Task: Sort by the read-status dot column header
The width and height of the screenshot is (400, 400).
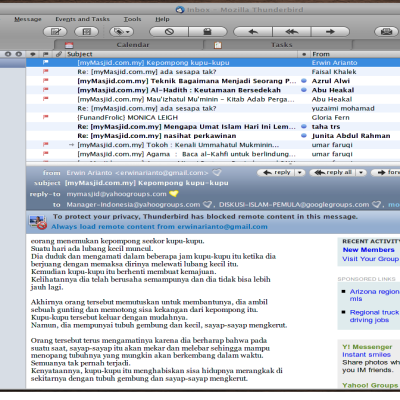Action: [304, 54]
